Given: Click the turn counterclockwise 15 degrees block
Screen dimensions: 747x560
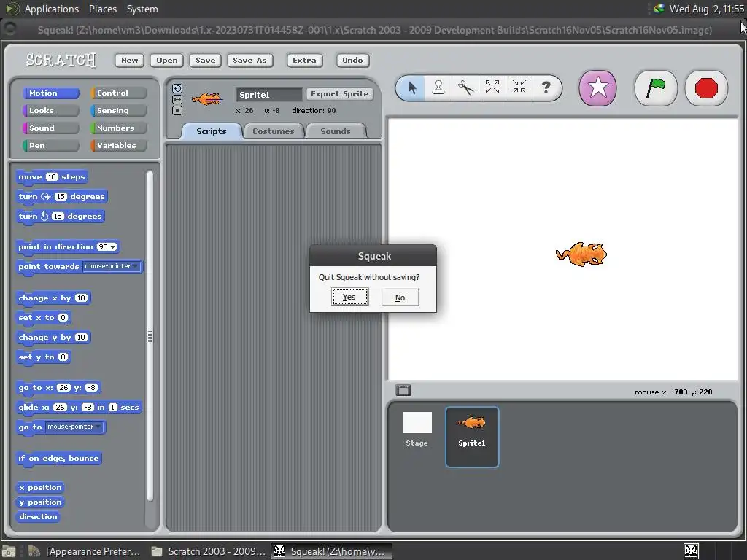Looking at the screenshot, I should tap(60, 216).
